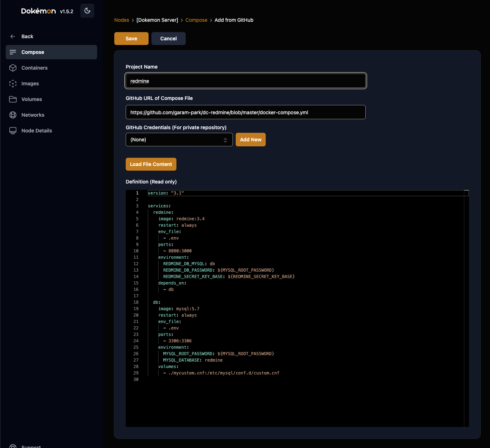Screen dimensions: 490x448
Task: Open Containers page in sidebar
Action: point(51,68)
